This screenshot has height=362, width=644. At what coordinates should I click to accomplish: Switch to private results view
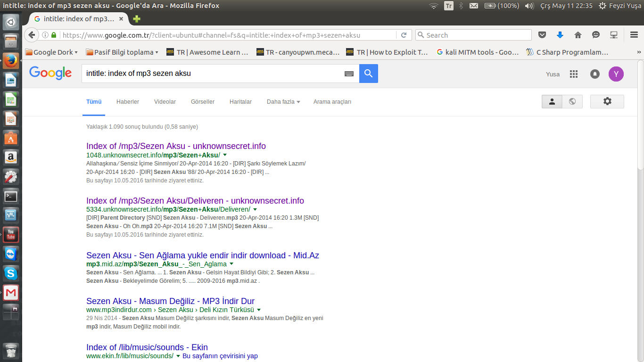552,101
